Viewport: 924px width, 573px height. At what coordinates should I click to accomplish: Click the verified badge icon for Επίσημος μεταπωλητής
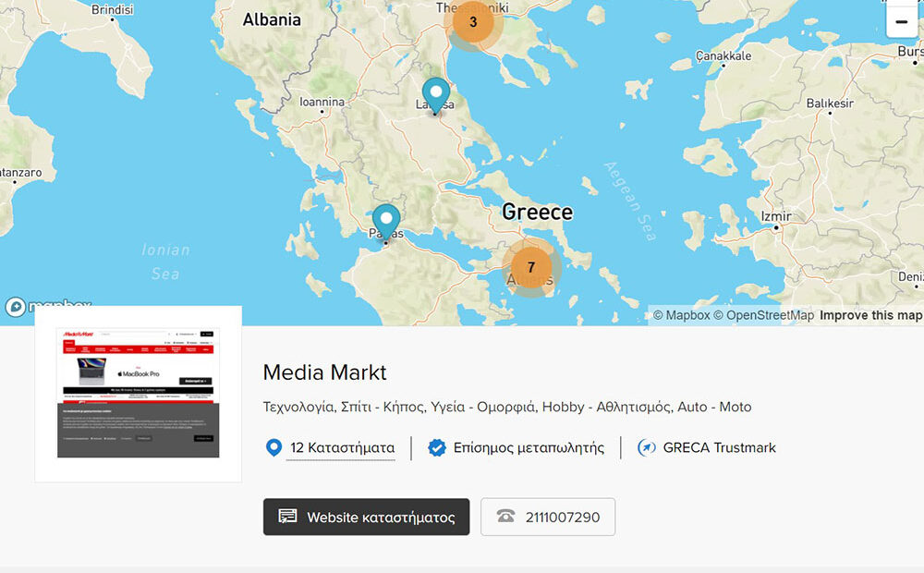point(437,448)
